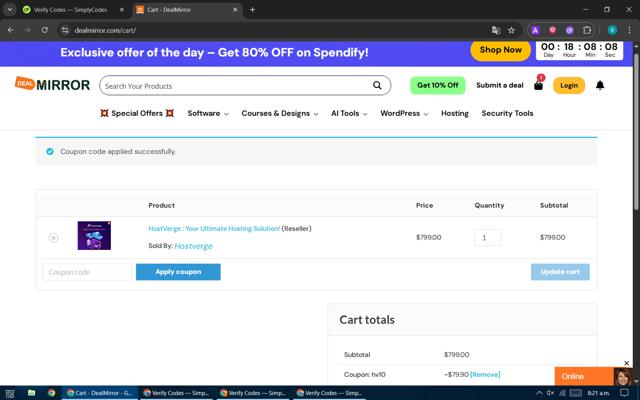The image size is (640, 400).
Task: Open the tab search dropdown arrow
Action: [x=9, y=9]
